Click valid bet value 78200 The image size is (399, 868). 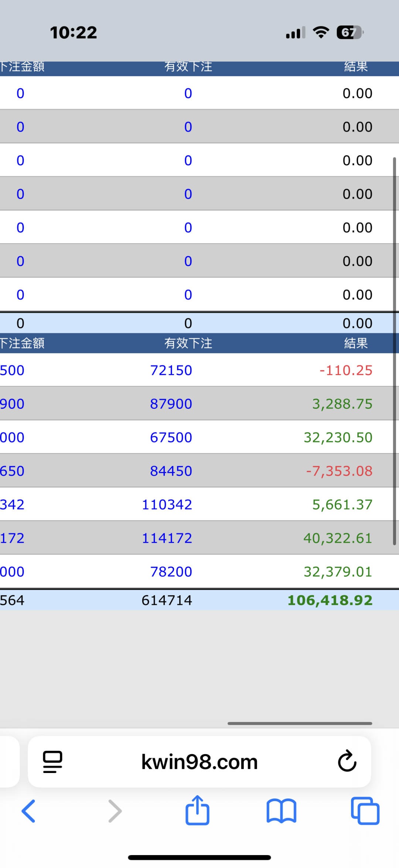tap(171, 572)
